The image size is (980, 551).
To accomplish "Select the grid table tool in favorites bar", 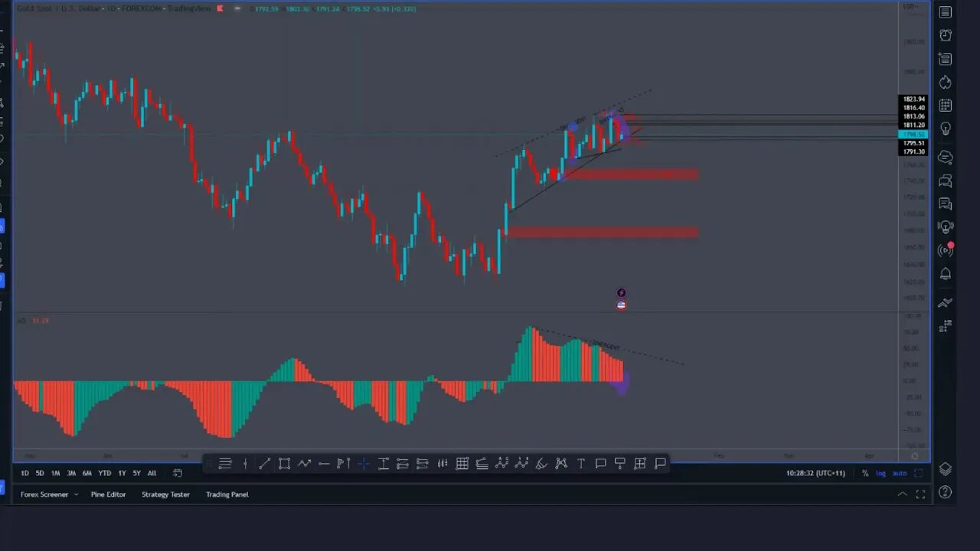I will pos(462,463).
